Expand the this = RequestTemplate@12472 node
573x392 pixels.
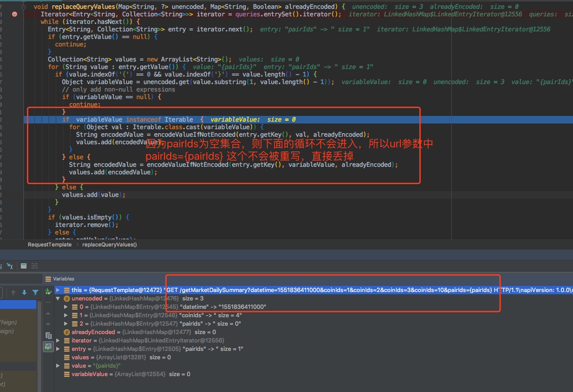[58, 290]
